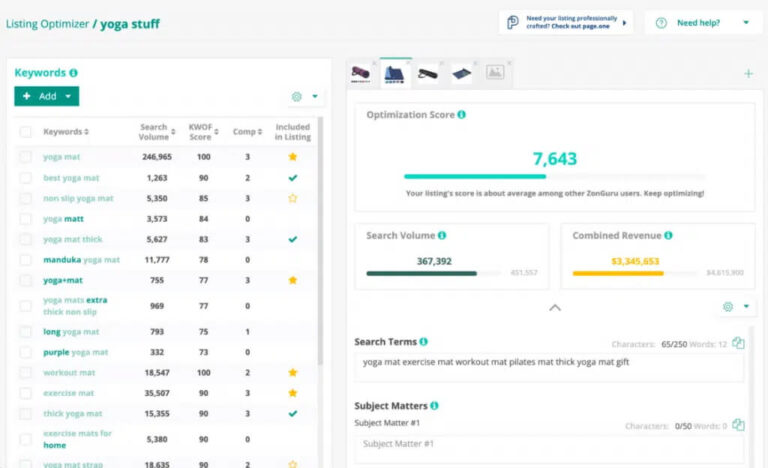The width and height of the screenshot is (768, 468).
Task: Click the gold star for yoga mat
Action: pos(293,157)
